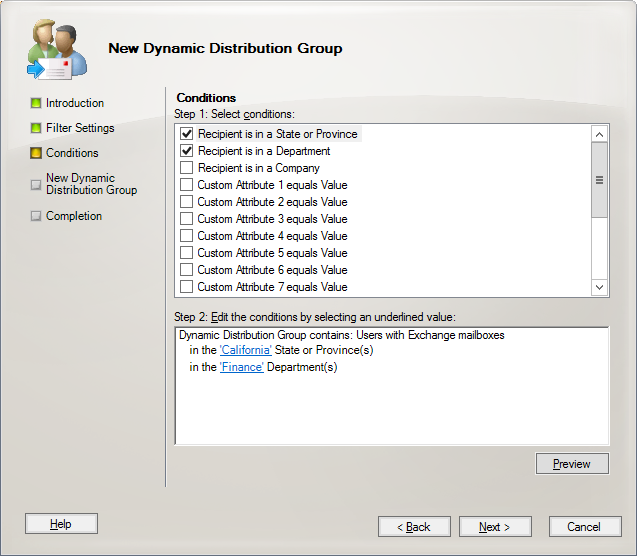Check Custom Attribute 7 equals Value
The height and width of the screenshot is (556, 637).
[x=186, y=287]
